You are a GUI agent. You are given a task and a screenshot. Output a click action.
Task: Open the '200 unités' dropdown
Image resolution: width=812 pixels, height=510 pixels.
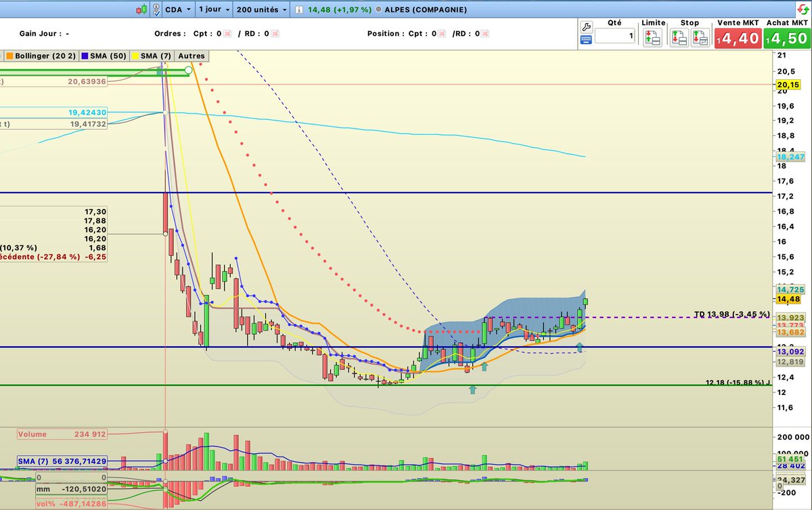[x=262, y=9]
